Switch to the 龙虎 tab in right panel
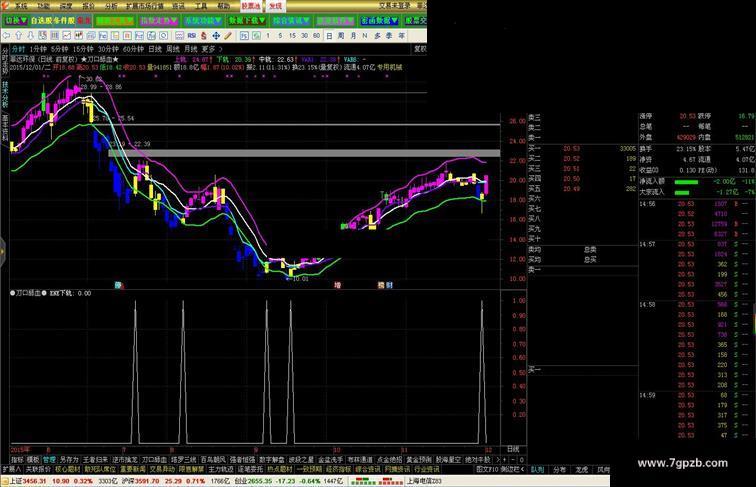Screen dimensions: 756x487 pyautogui.click(x=582, y=469)
